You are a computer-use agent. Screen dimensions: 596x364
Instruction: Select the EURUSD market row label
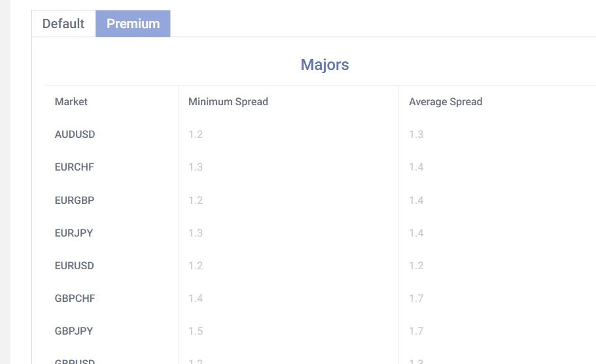(x=75, y=266)
